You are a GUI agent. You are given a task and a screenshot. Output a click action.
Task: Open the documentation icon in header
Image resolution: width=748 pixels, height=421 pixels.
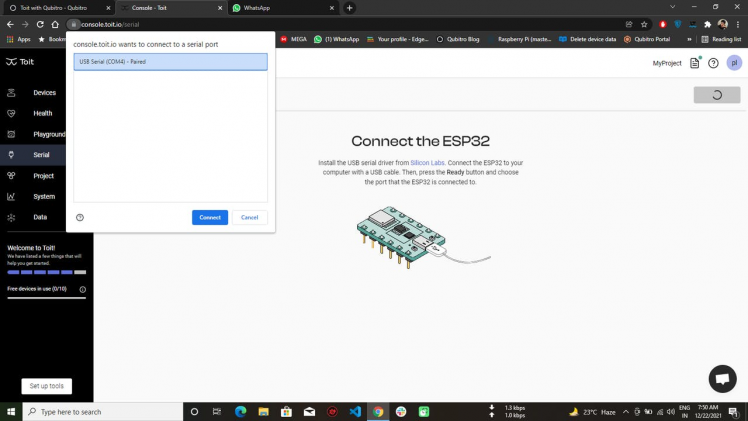(695, 63)
